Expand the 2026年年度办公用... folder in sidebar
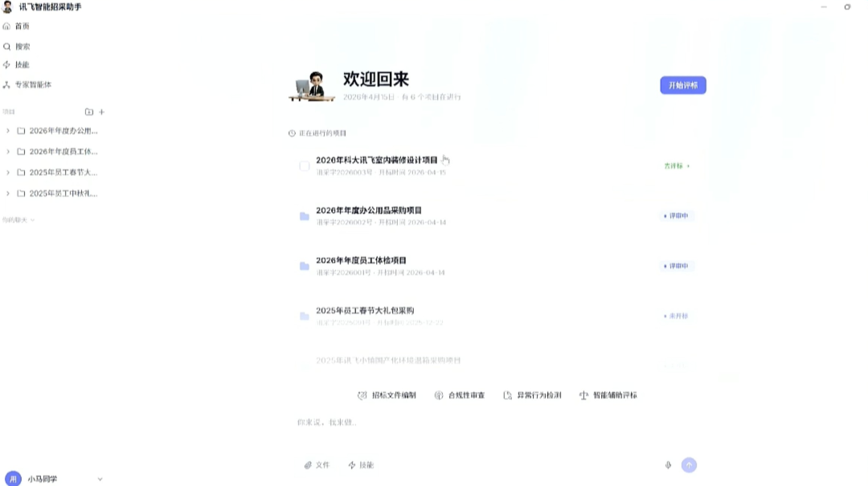Image resolution: width=868 pixels, height=486 pixels. 8,131
